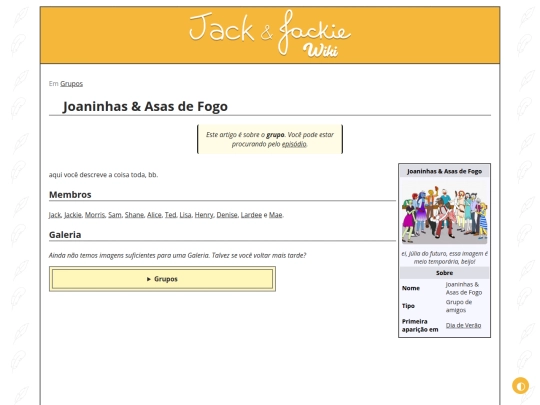Screen dimensions: 540x405
Task: Expand the Grupos collapsible section
Action: [x=162, y=279]
